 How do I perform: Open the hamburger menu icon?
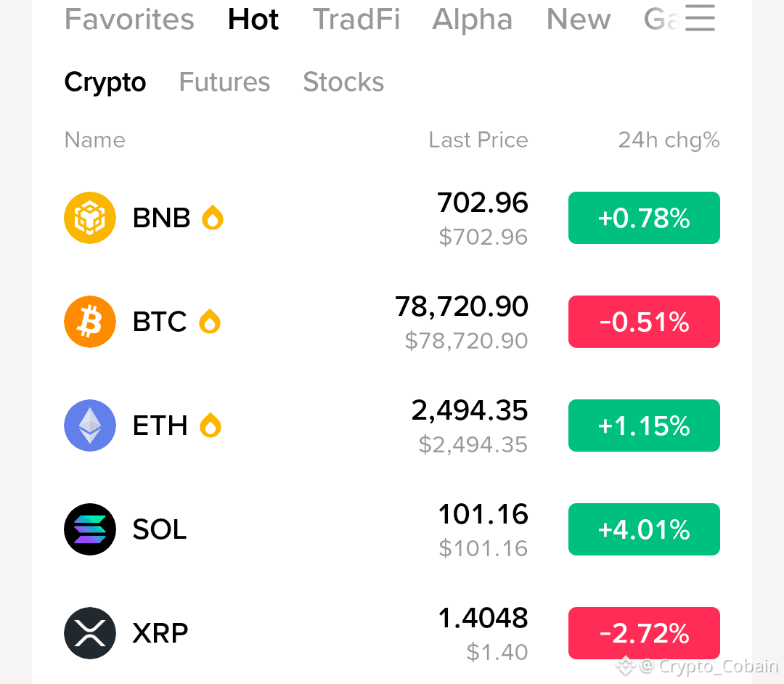pyautogui.click(x=700, y=18)
